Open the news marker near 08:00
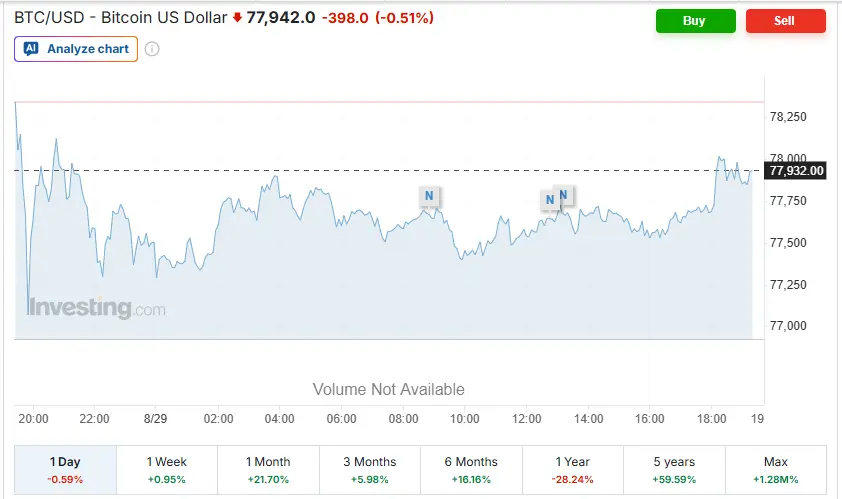Viewport: 842px width, 499px height. (429, 196)
